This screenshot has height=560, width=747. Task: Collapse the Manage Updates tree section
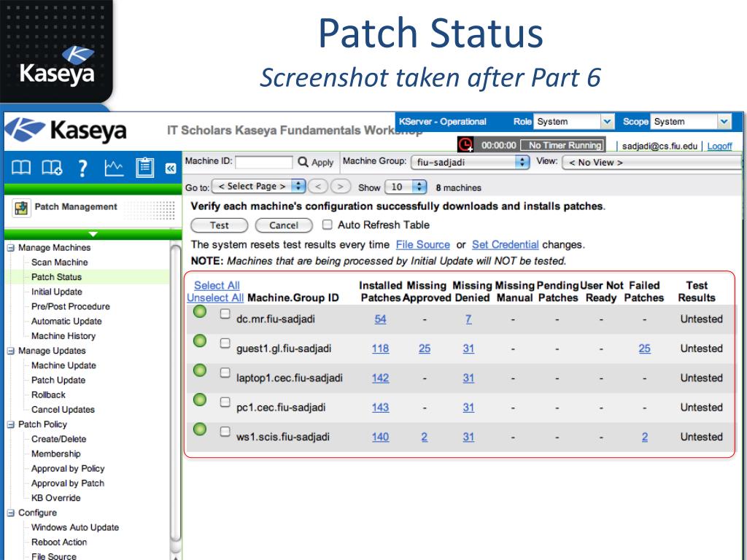10,351
